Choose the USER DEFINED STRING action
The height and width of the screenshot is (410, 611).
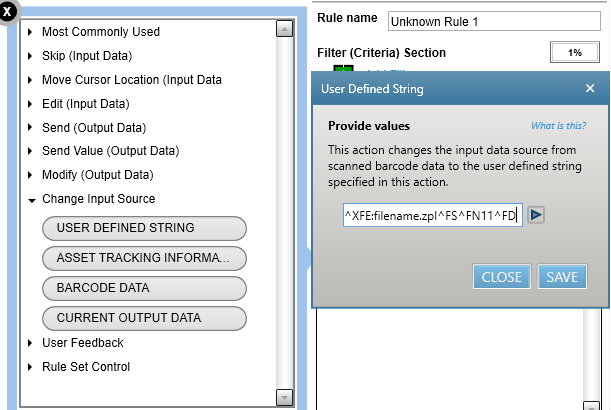coord(144,228)
